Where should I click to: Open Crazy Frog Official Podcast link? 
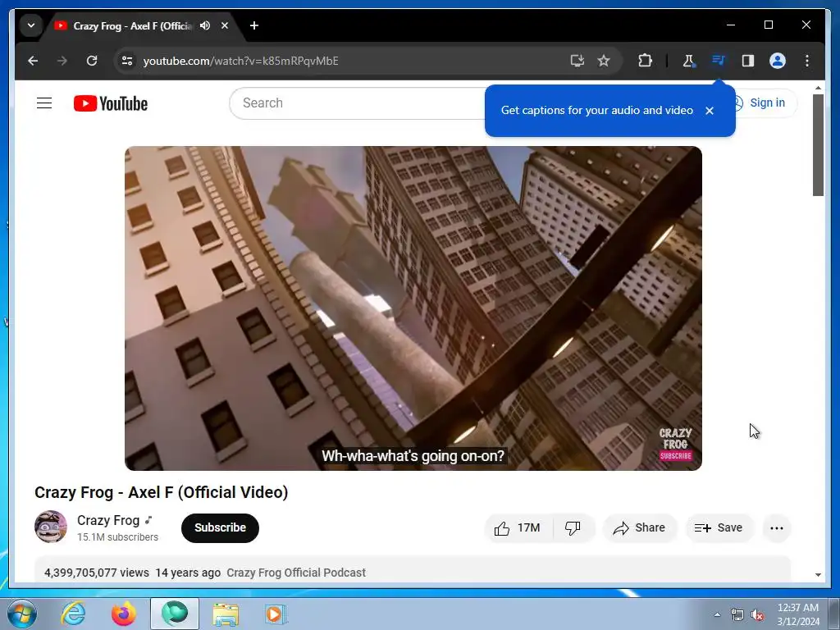pos(295,573)
